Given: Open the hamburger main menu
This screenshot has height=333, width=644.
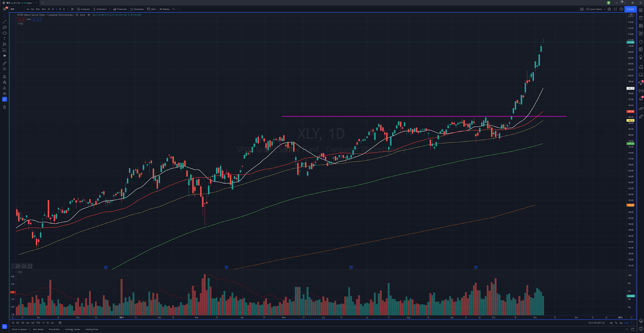Looking at the screenshot, I should 4,9.
